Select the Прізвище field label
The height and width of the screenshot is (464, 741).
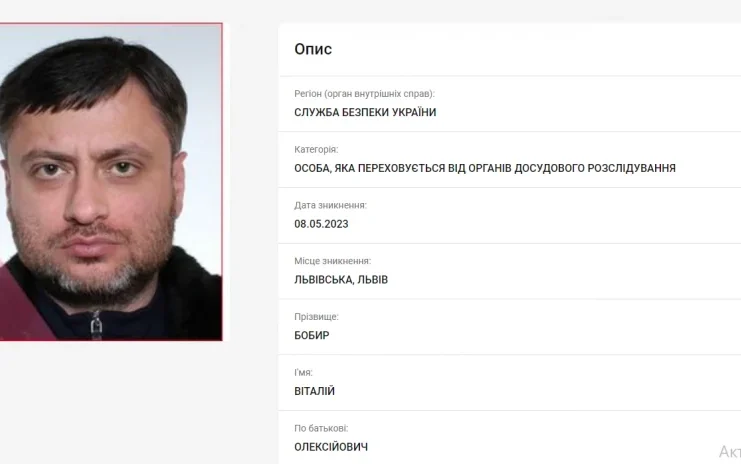click(316, 317)
